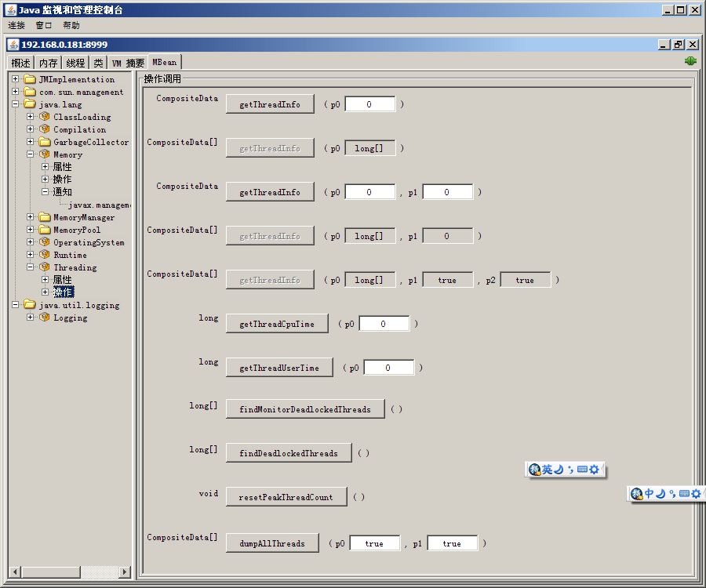Click the OperatingSystem MBean icon
Screen dimensions: 706x588
click(45, 242)
